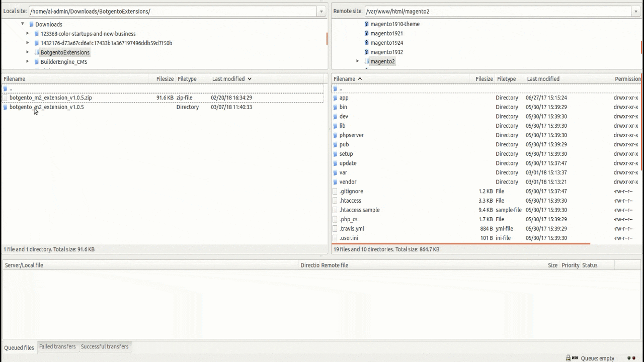
Task: Sort local files by Filetype column
Action: tap(193, 79)
